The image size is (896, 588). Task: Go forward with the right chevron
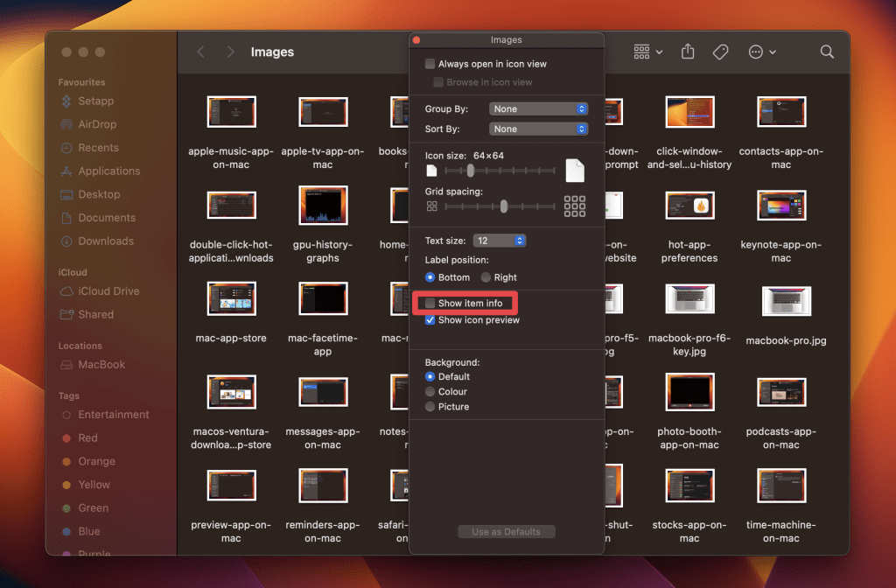click(230, 52)
